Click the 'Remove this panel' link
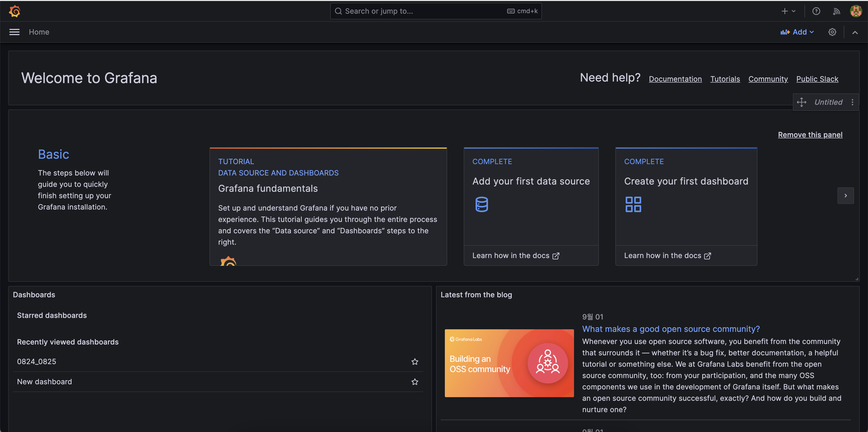 (810, 134)
